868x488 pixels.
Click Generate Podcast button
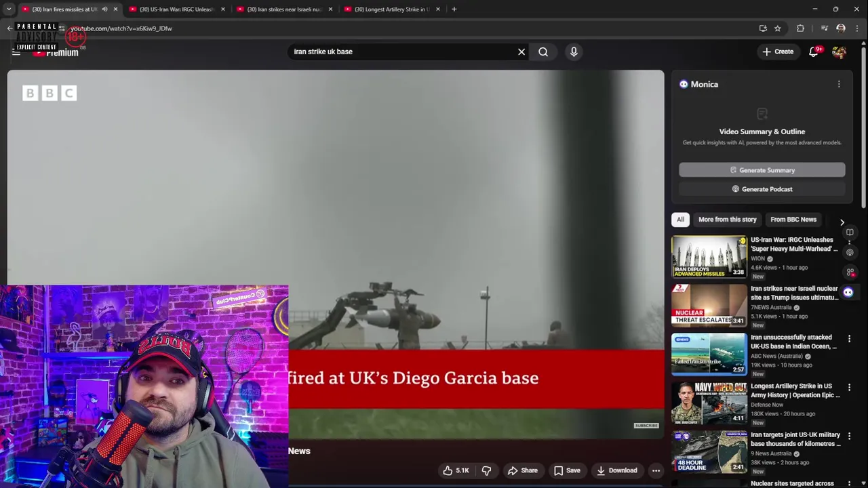(x=762, y=189)
